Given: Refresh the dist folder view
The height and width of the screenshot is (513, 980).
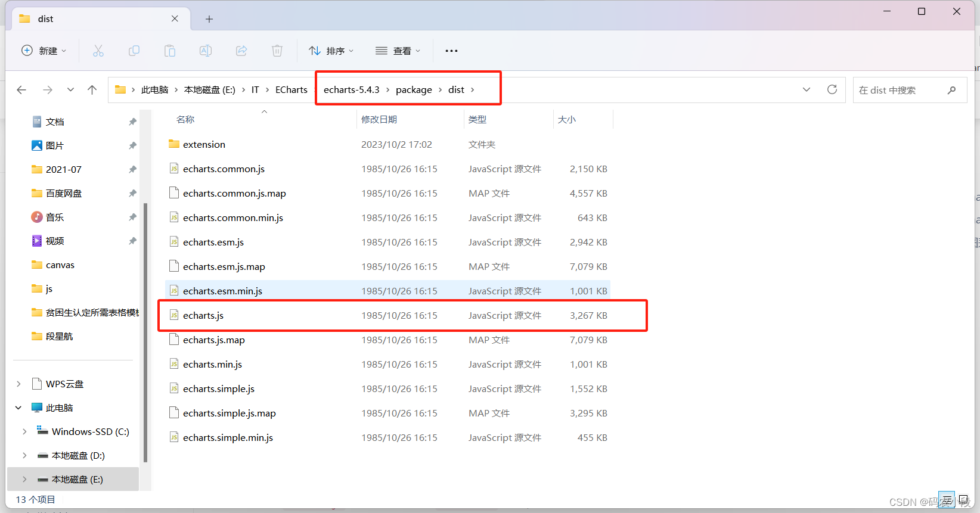Looking at the screenshot, I should click(832, 89).
